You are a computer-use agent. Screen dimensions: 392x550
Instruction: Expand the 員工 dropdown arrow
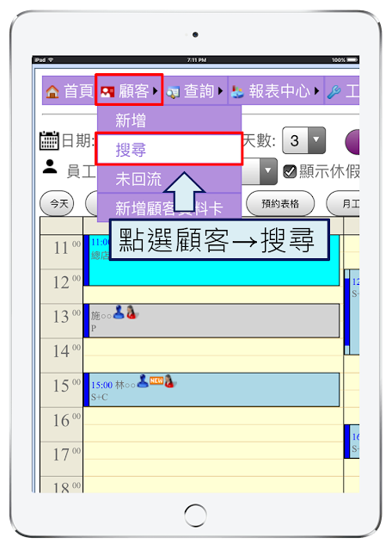click(268, 170)
